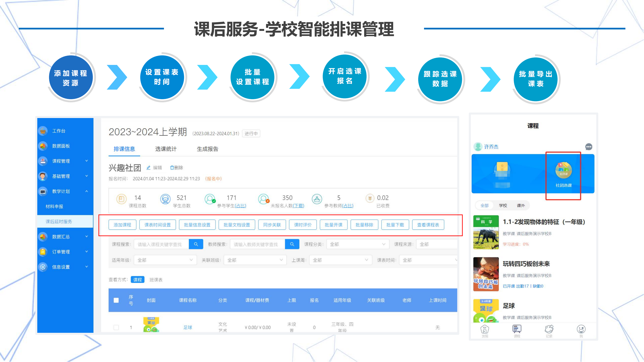Expand the 适用年级 dropdown
Screen dimensions: 644x362
coord(165,260)
